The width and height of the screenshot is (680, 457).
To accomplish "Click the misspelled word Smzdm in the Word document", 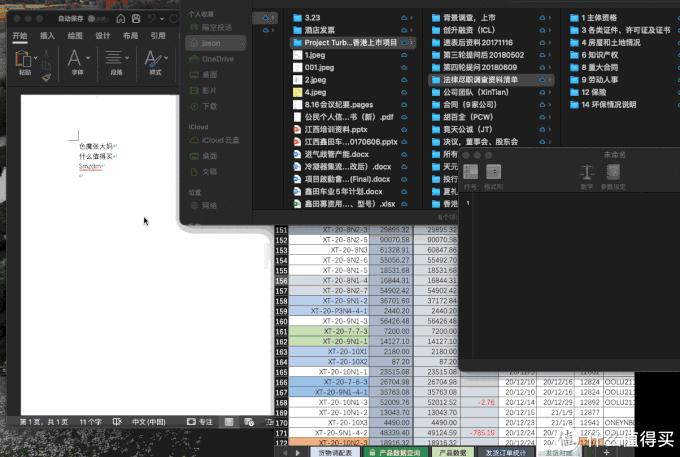I will [x=90, y=166].
